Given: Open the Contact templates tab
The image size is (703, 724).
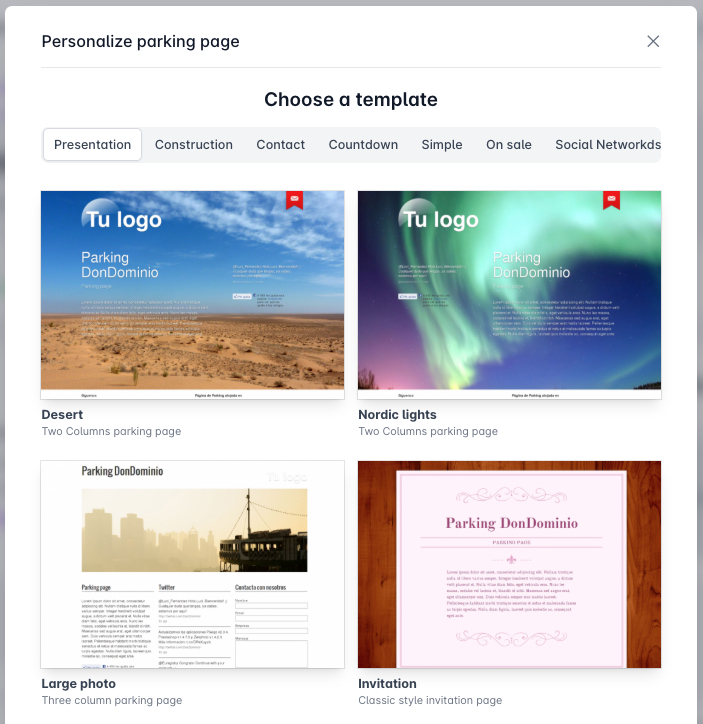Looking at the screenshot, I should point(280,145).
